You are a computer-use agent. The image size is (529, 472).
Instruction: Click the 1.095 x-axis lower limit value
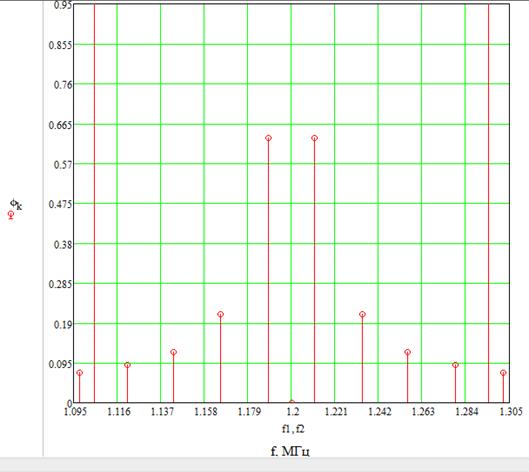75,412
